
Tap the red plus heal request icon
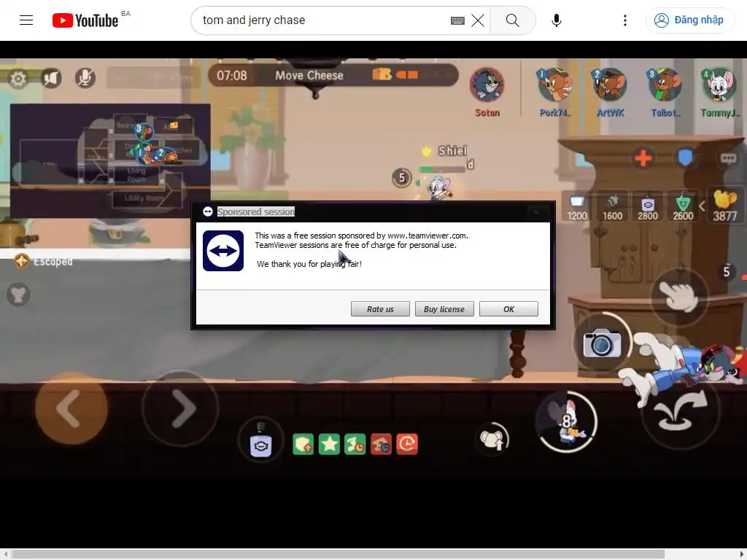tap(643, 158)
